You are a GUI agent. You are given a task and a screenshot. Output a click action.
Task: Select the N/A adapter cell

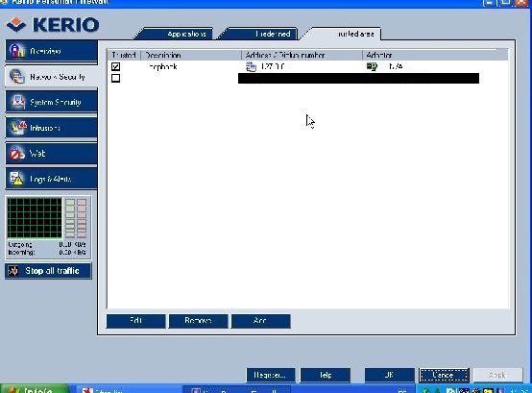(x=396, y=66)
